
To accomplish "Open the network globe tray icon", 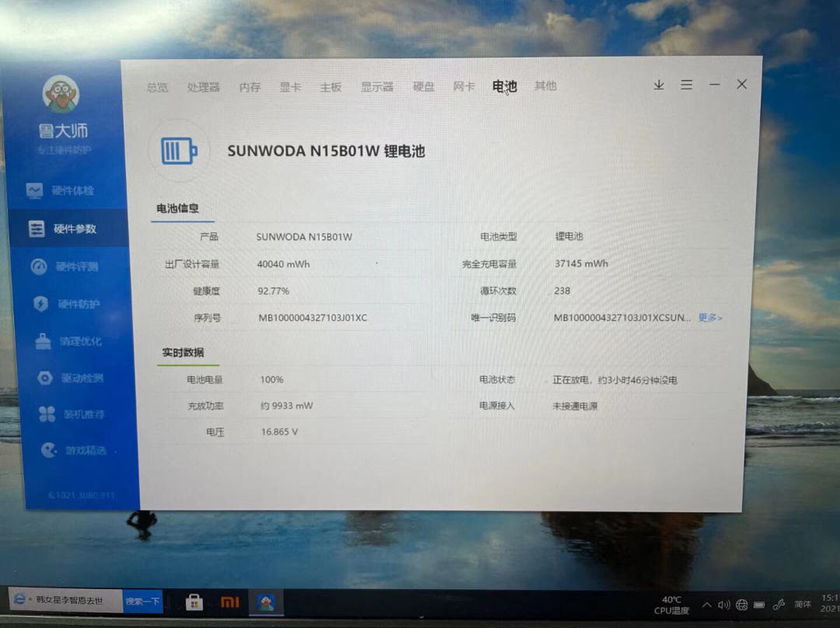I will (x=741, y=605).
